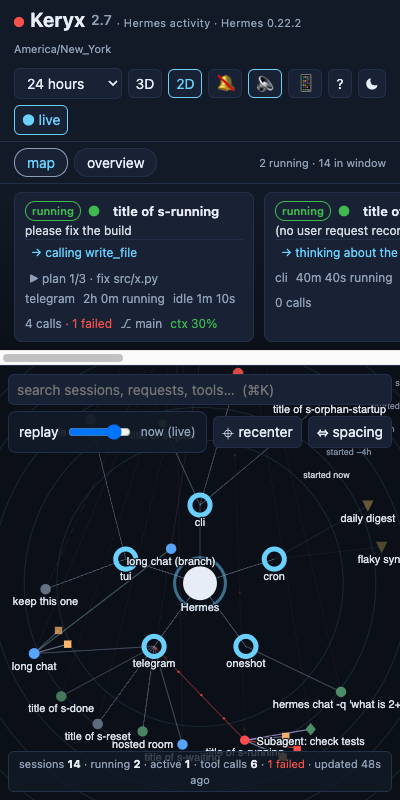Select the tui ring node
The width and height of the screenshot is (400, 800).
tap(126, 559)
